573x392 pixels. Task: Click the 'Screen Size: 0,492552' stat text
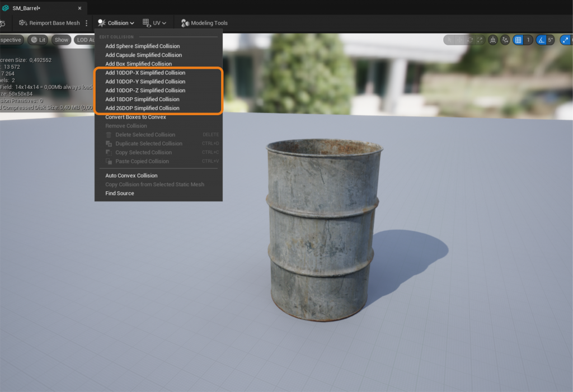click(26, 60)
